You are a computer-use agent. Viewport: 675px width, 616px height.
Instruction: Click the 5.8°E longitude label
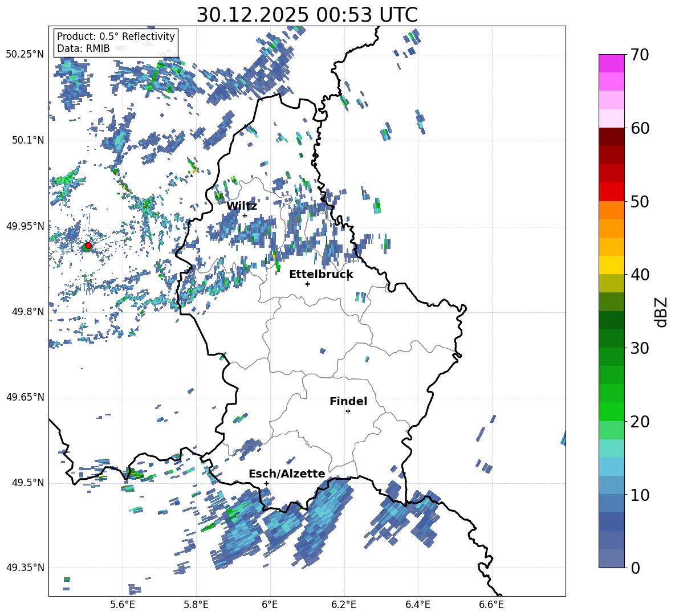pyautogui.click(x=196, y=605)
